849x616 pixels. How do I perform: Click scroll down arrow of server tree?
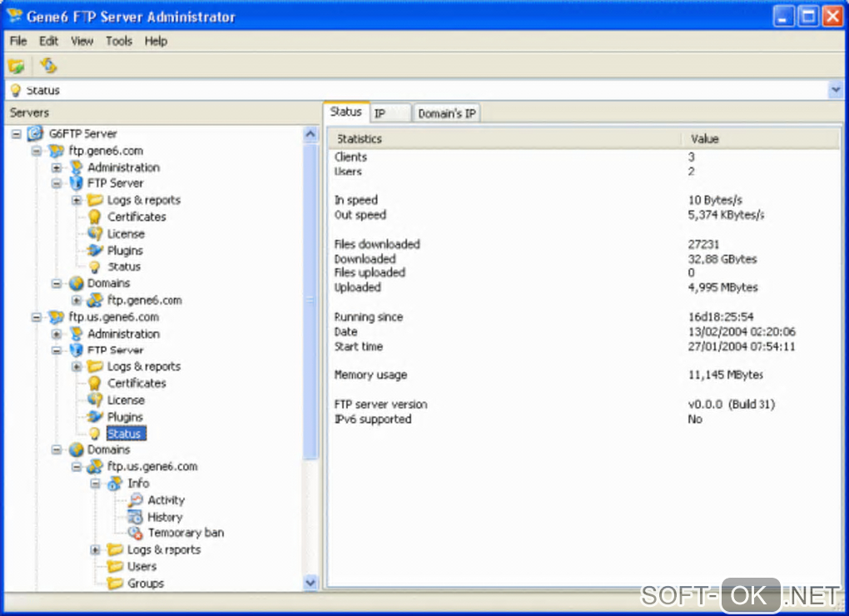[x=310, y=583]
